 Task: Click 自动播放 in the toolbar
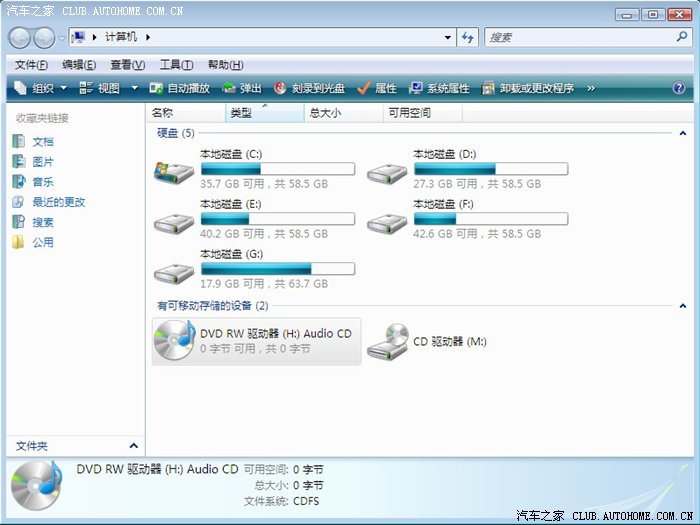(x=179, y=88)
